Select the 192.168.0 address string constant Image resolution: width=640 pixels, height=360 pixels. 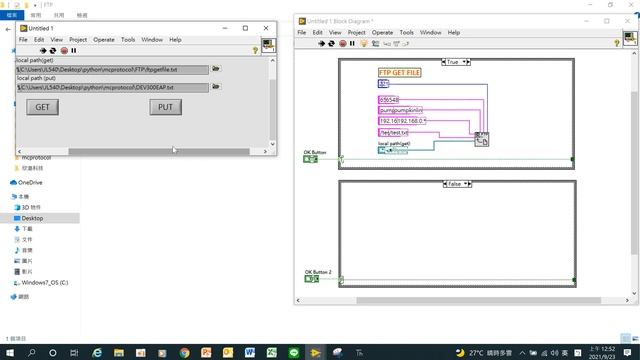tap(402, 121)
